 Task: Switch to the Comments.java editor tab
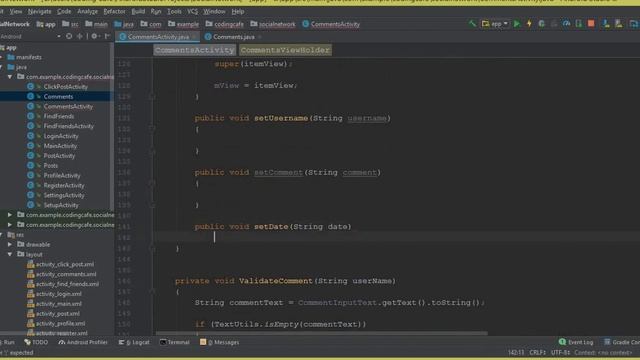tap(233, 37)
